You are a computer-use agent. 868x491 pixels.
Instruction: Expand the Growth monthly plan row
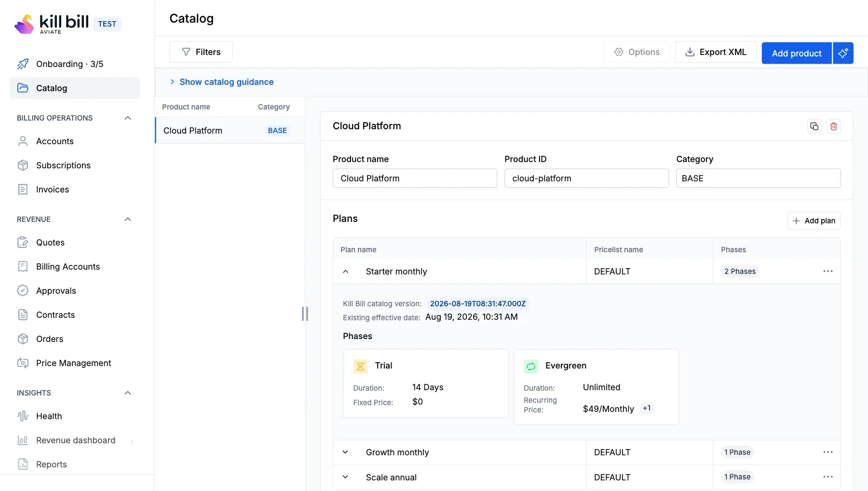click(x=345, y=452)
